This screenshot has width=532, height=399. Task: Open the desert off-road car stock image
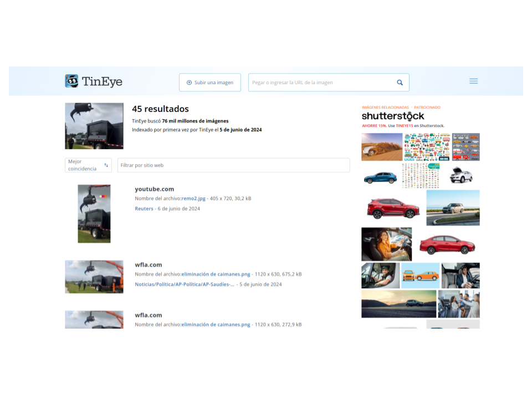pyautogui.click(x=382, y=147)
